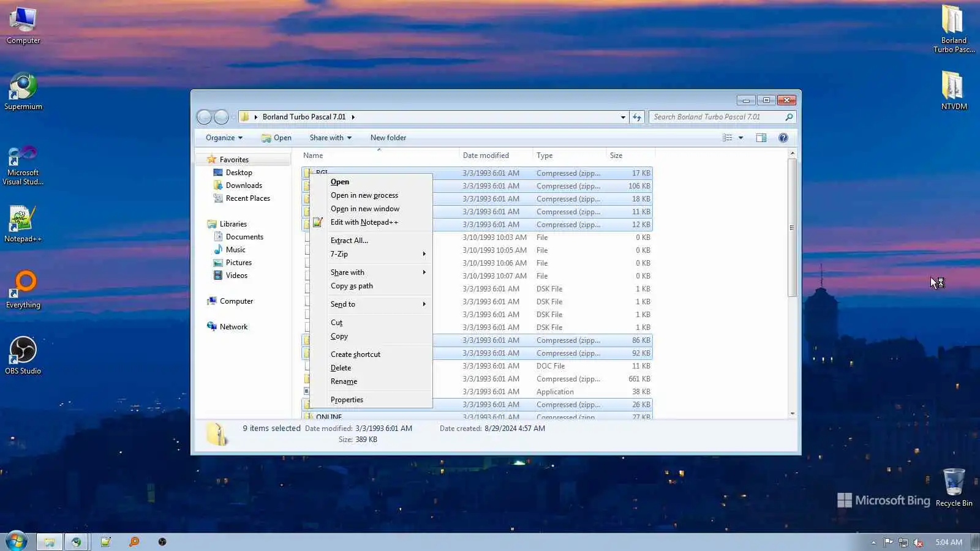Select the OBS Studio desktop shortcut
The height and width of the screenshot is (551, 980).
click(x=23, y=356)
